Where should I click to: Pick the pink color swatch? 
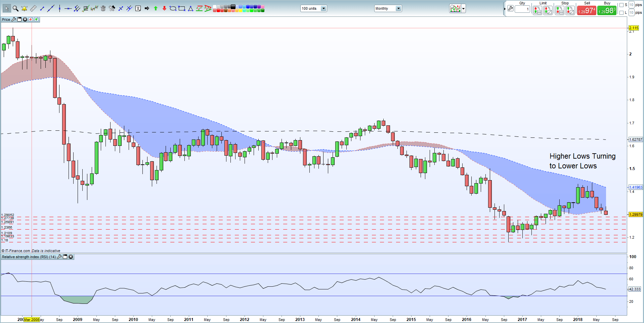tap(262, 6)
